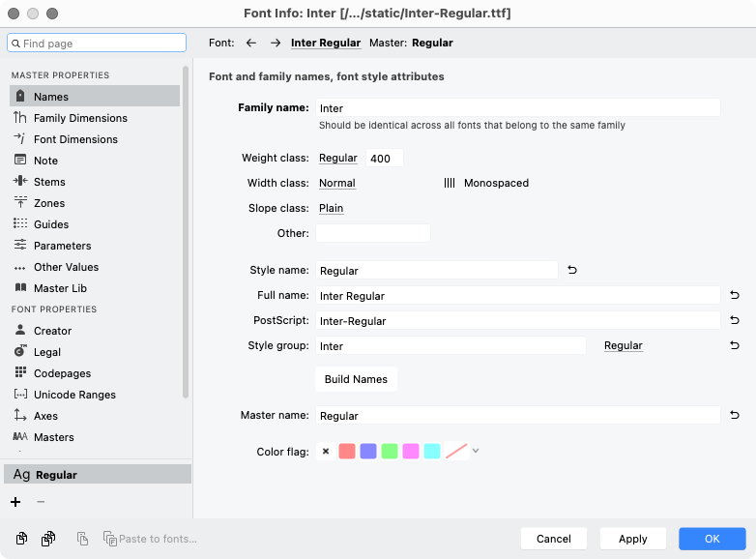Click the empty Other field
The width and height of the screenshot is (756, 559).
pyautogui.click(x=373, y=233)
